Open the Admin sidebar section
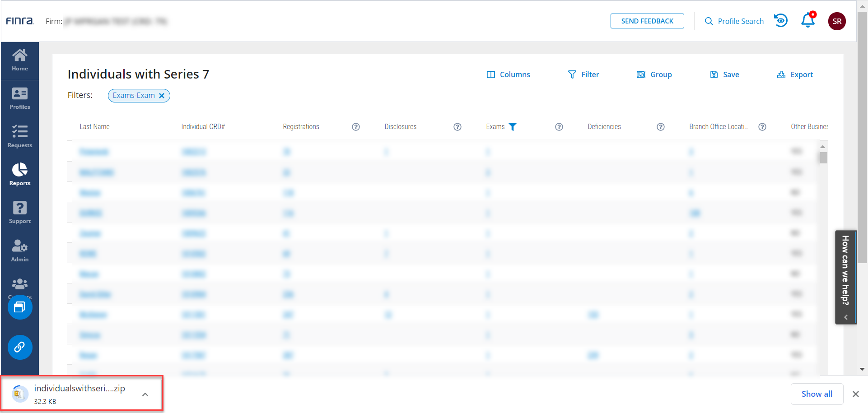Screen dimensions: 868x413 click(20, 251)
